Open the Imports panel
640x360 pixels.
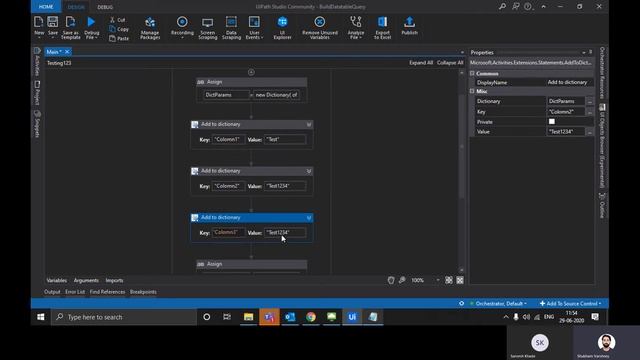[114, 280]
